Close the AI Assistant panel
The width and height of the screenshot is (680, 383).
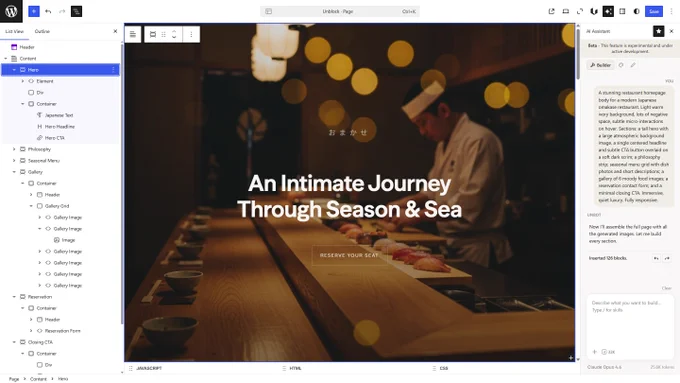click(x=671, y=31)
